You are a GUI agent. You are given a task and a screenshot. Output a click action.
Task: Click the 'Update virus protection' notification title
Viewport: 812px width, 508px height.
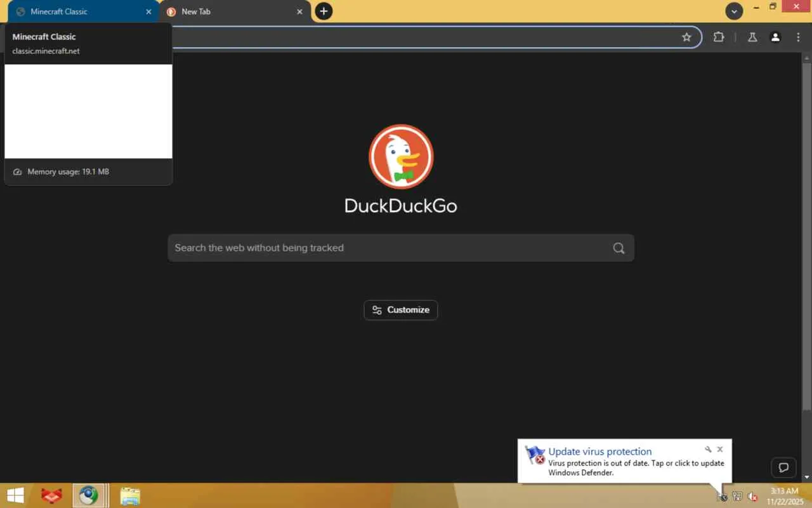click(x=600, y=451)
